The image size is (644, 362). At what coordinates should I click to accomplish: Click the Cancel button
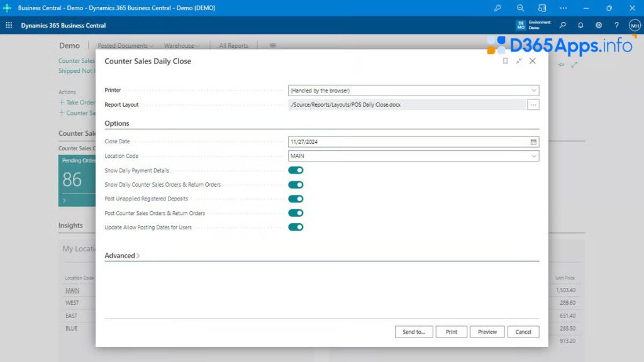[x=523, y=332]
